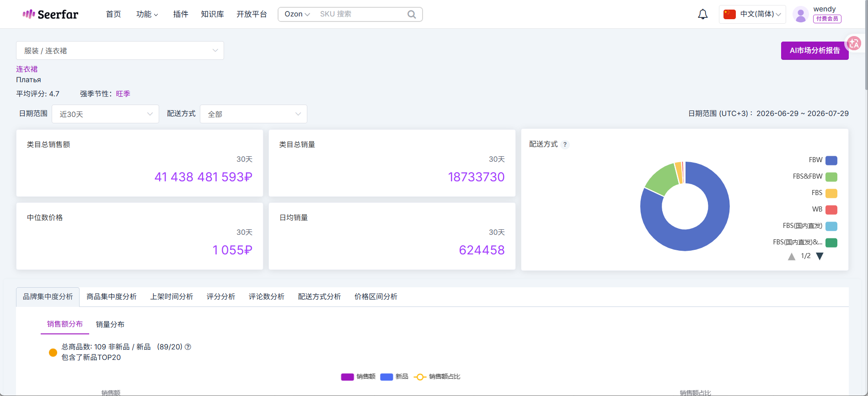Click the 1 055₽ median price value
The width and height of the screenshot is (868, 396).
coord(232,250)
